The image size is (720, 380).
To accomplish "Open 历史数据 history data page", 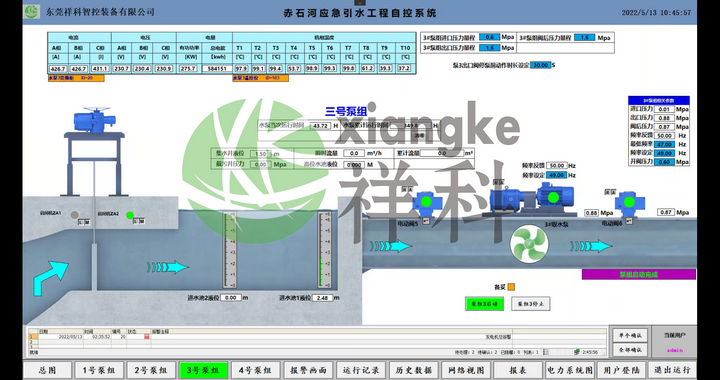I will pyautogui.click(x=413, y=370).
